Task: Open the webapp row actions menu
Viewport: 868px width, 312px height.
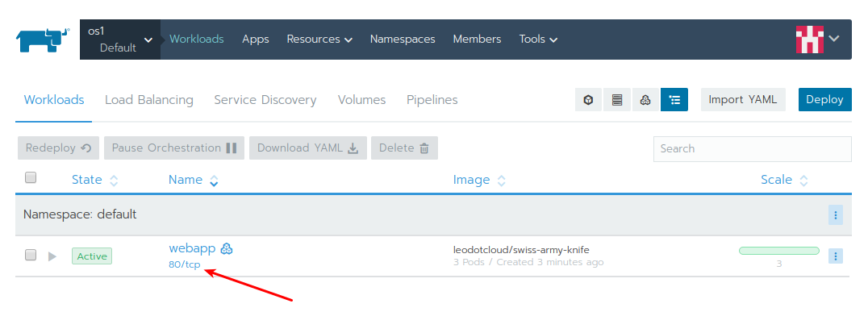Action: click(x=836, y=256)
